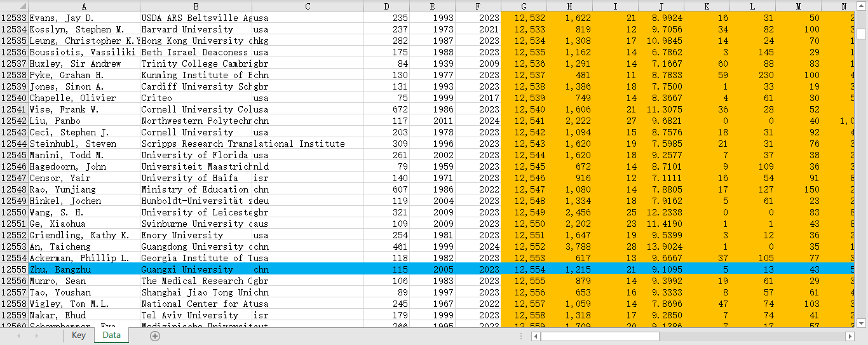The height and width of the screenshot is (345, 868).
Task: Select cell containing Kosslyn, Stephen M.
Action: [x=84, y=29]
